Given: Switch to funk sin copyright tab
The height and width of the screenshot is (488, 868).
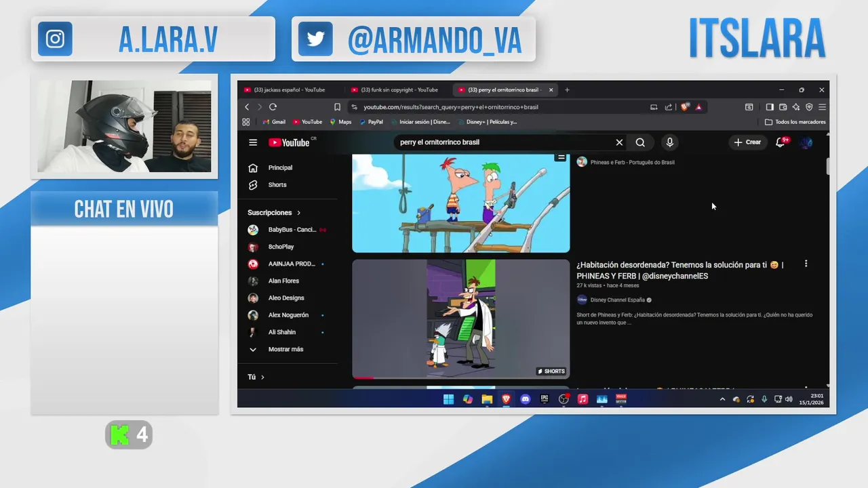Looking at the screenshot, I should click(x=397, y=89).
